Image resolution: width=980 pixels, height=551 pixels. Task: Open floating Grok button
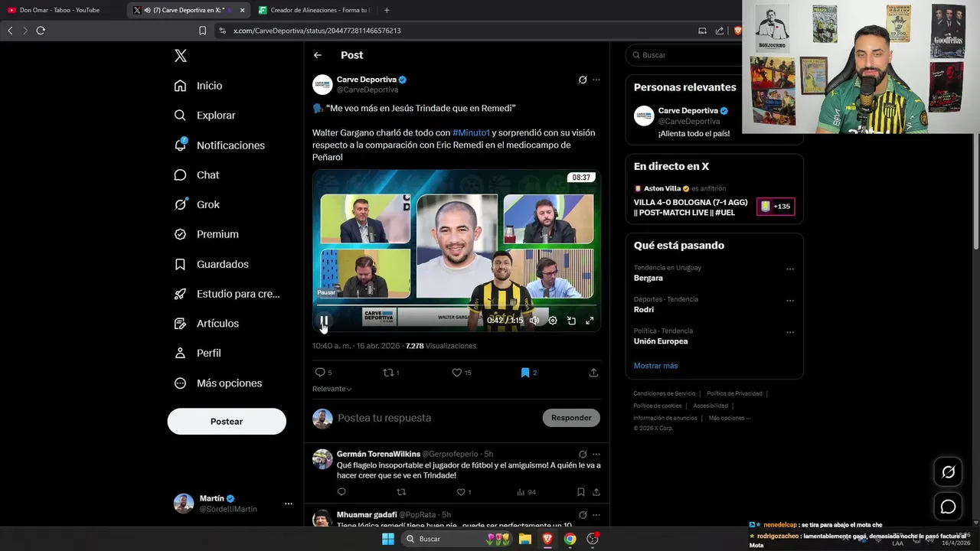point(948,472)
